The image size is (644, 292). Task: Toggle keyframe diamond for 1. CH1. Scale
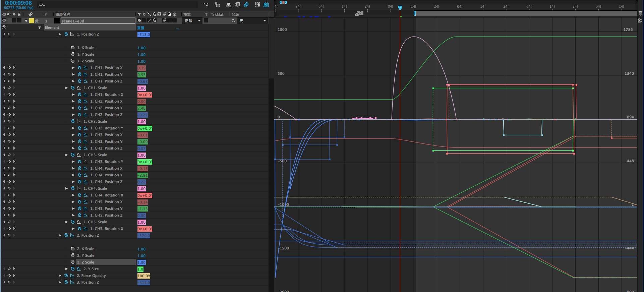(x=9, y=88)
